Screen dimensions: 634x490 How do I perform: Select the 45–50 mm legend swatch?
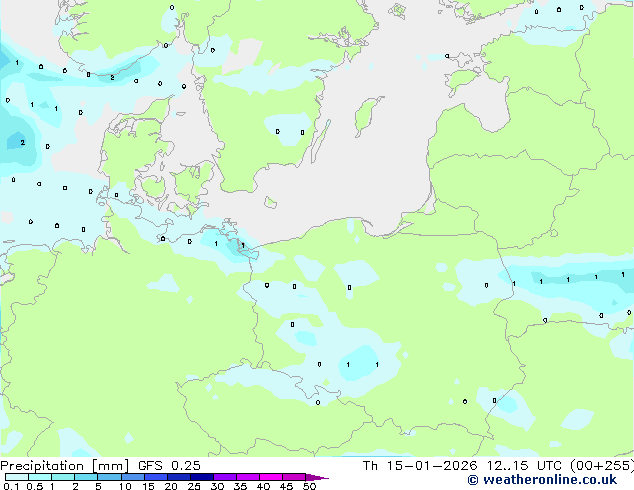[294, 477]
